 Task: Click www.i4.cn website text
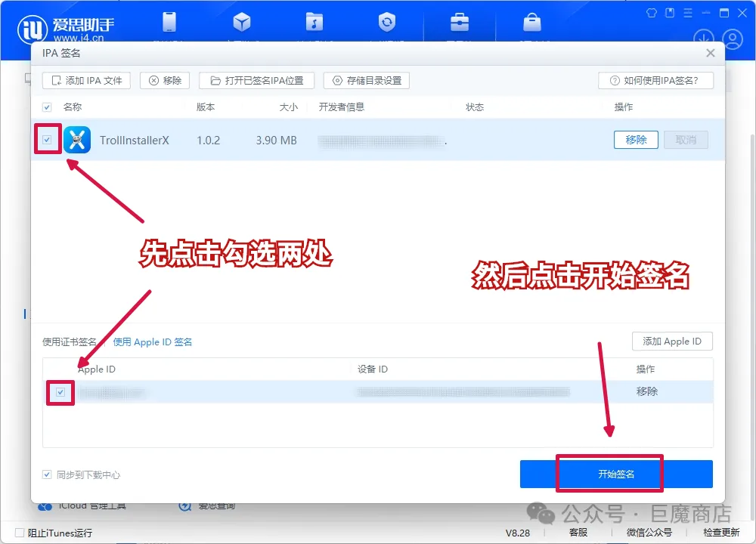coord(79,38)
